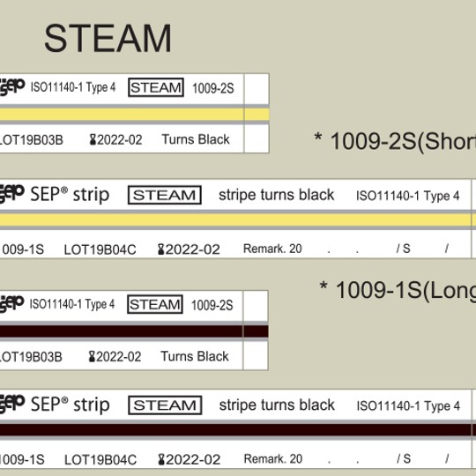This screenshot has width=476, height=476.
Task: Click the Remark. 20 field on yellow strip
Action: (272, 249)
